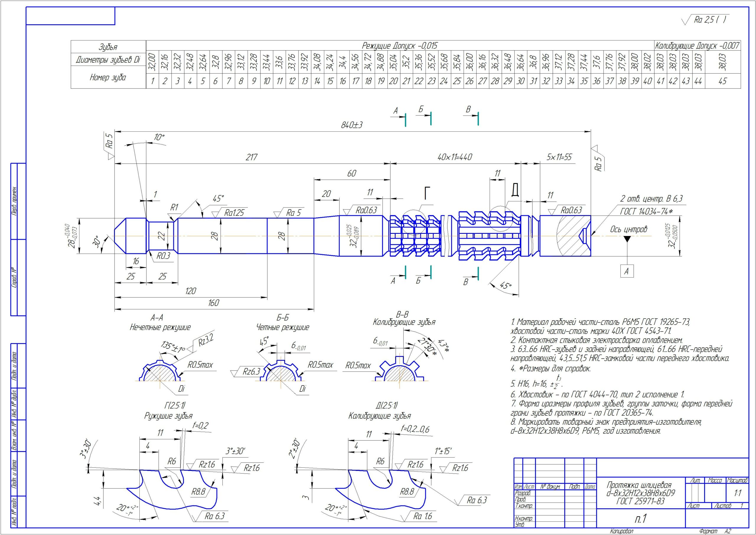Click the large detail label Д
The image size is (756, 535).
[x=515, y=190]
